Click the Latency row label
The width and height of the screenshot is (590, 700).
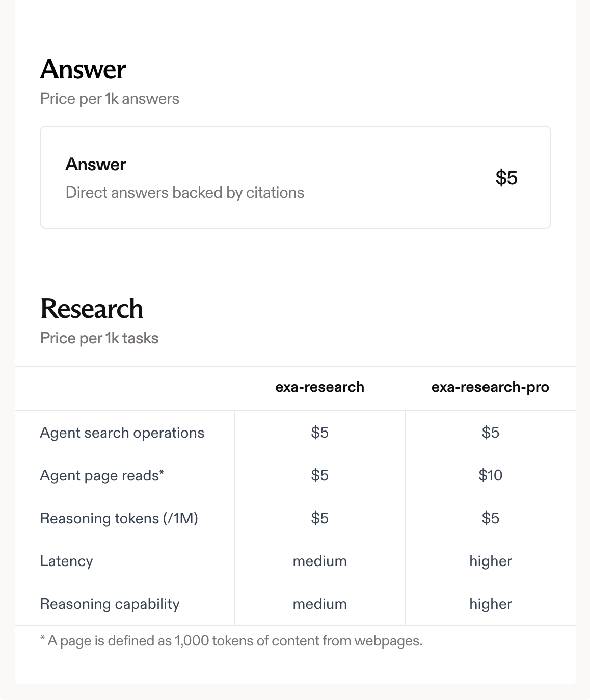pos(66,561)
